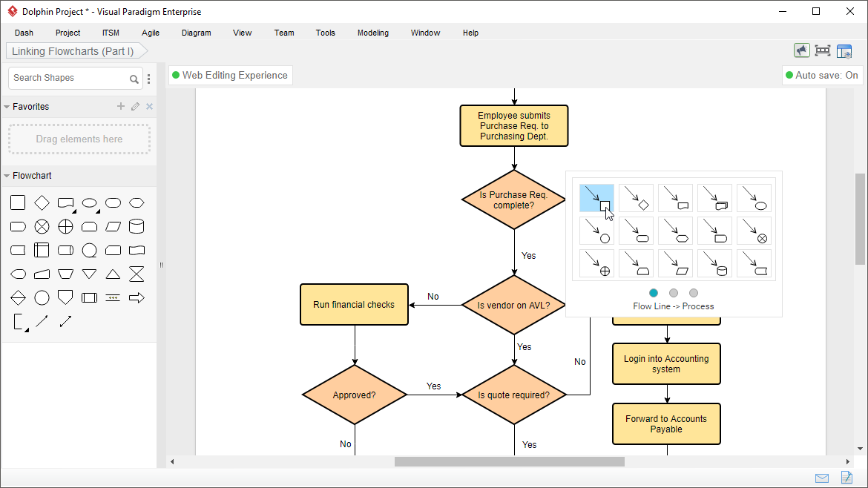Open the three-dot menu beside Search Shapes

click(x=148, y=78)
